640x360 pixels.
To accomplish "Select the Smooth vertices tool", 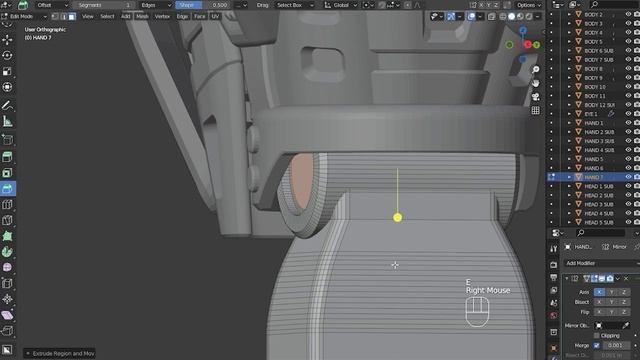I will pyautogui.click(x=7, y=268).
